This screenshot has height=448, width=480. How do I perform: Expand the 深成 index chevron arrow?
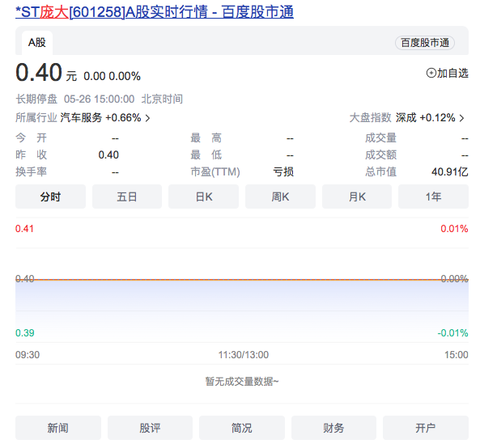461,118
